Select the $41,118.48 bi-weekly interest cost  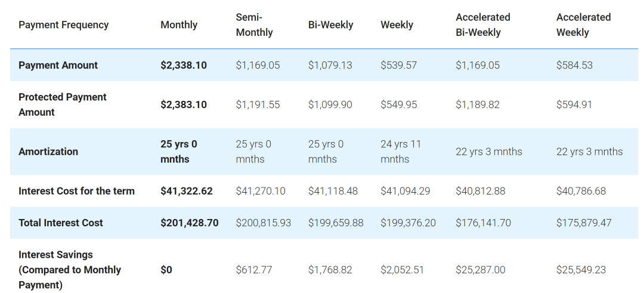(333, 191)
